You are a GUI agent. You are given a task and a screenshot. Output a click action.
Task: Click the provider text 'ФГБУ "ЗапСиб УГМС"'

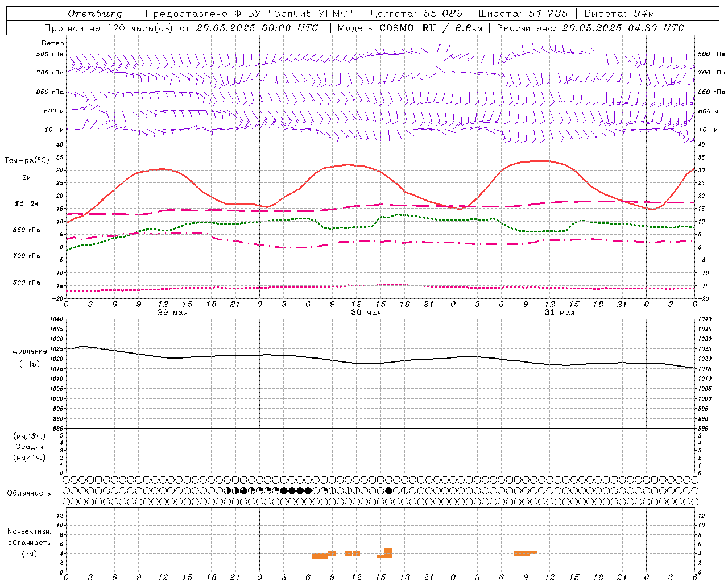pos(293,14)
